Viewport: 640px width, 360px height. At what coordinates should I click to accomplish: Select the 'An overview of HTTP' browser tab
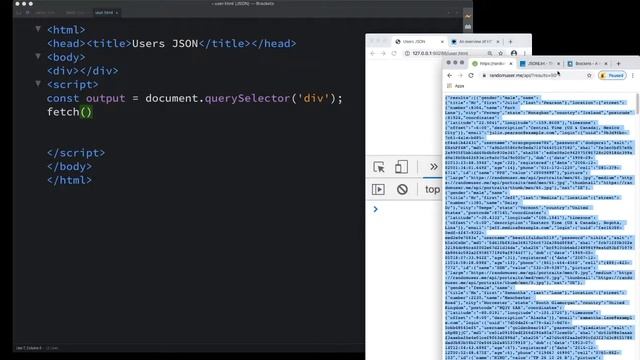(476, 42)
